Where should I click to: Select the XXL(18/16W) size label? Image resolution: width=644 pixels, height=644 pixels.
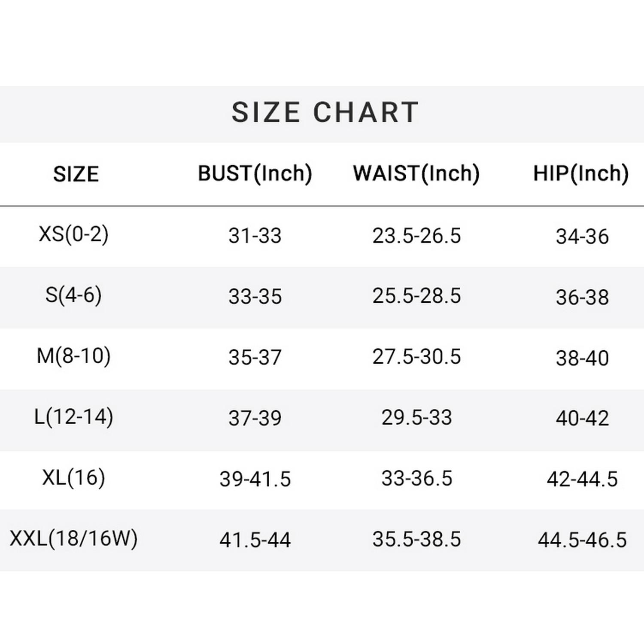click(73, 538)
